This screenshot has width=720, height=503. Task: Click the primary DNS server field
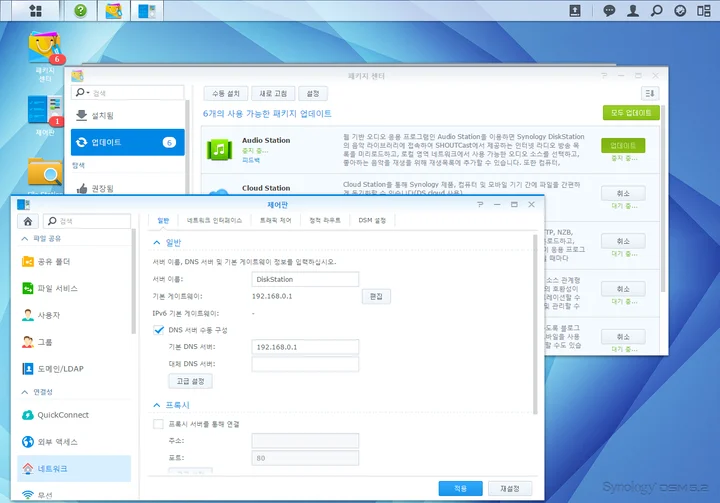[305, 347]
